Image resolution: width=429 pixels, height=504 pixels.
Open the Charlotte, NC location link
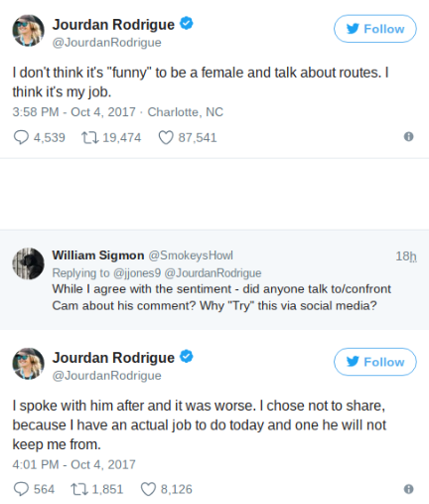pyautogui.click(x=186, y=112)
